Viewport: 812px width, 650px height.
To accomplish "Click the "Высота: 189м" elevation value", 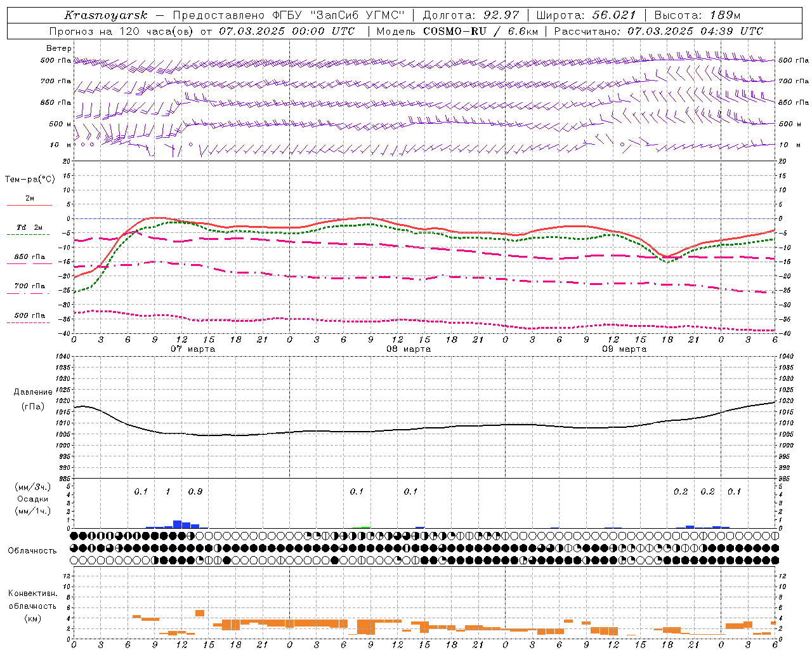I will [x=697, y=15].
